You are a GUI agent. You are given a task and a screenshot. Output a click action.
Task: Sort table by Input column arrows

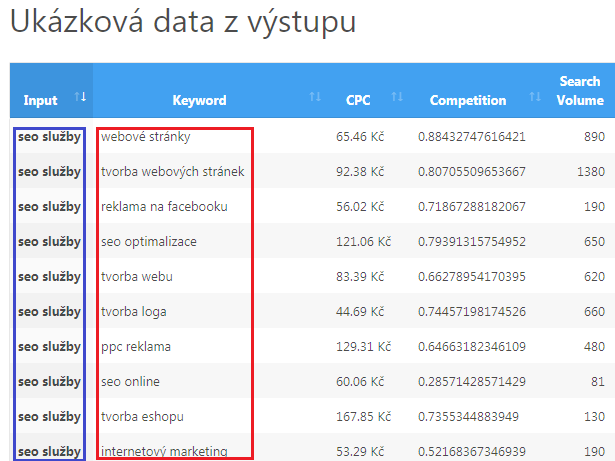80,97
